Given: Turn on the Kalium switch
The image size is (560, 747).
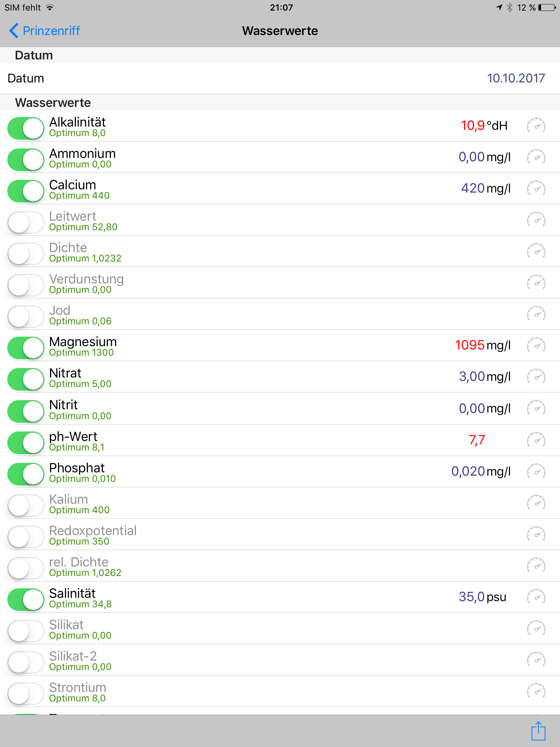Looking at the screenshot, I should coord(26,505).
